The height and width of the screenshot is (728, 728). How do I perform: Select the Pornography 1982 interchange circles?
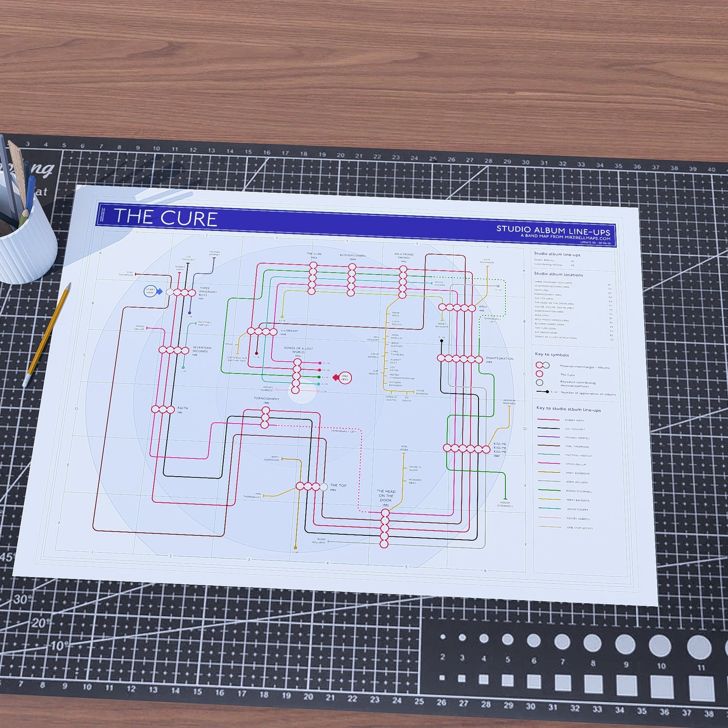(x=265, y=418)
